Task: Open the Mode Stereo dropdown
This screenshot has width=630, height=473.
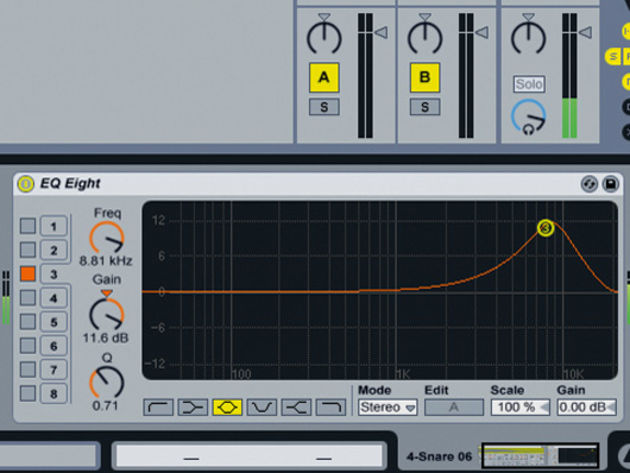Action: (x=388, y=407)
